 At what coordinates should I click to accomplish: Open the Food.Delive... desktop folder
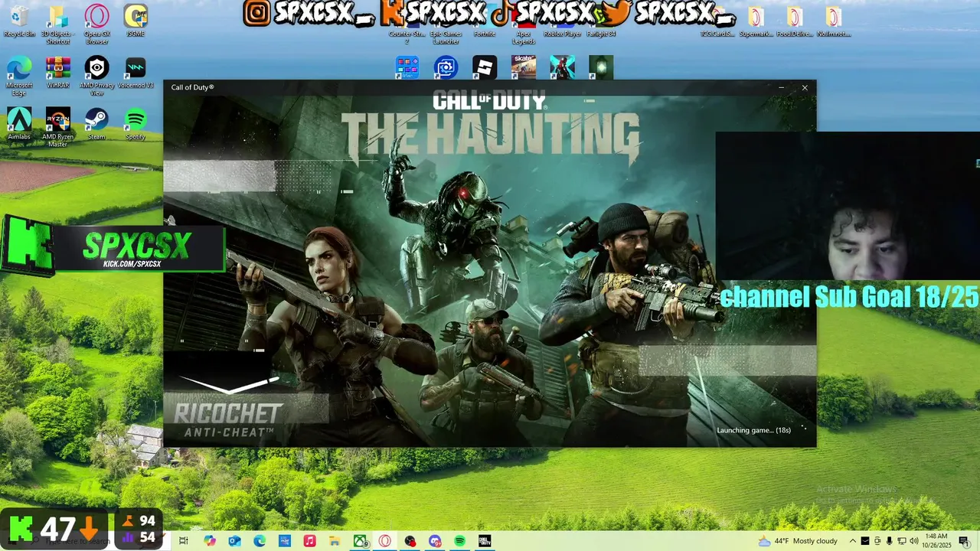point(795,21)
